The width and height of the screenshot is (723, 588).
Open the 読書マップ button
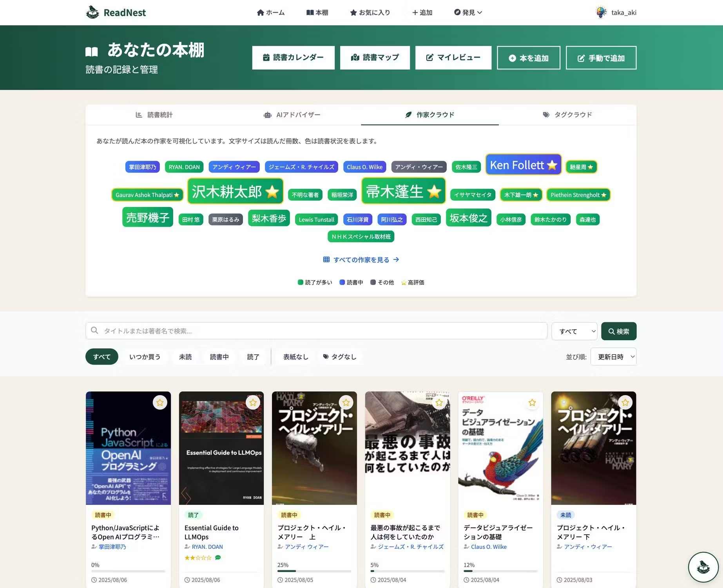click(375, 58)
